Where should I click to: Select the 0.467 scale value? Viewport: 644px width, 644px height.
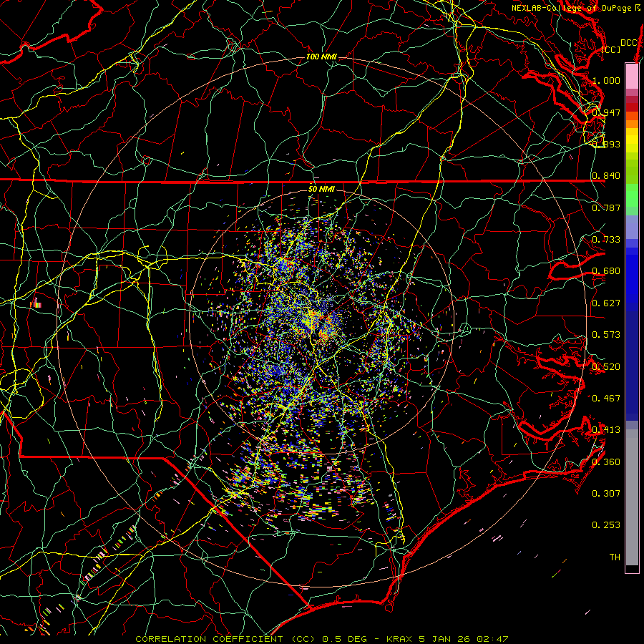point(606,398)
